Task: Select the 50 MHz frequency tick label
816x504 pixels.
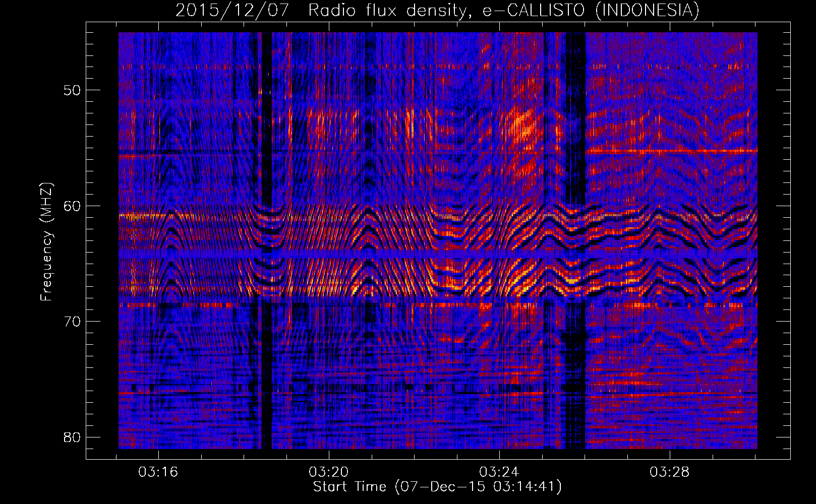Action: coord(72,90)
